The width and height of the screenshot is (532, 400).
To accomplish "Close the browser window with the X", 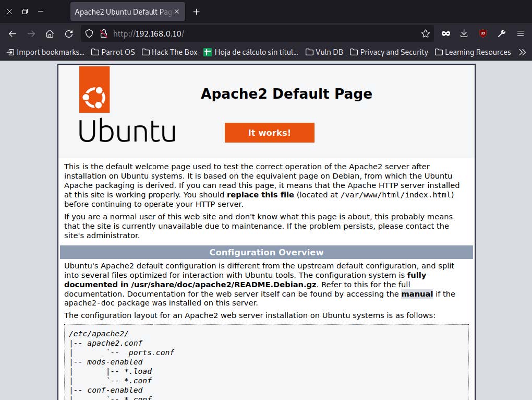I will 9,11.
